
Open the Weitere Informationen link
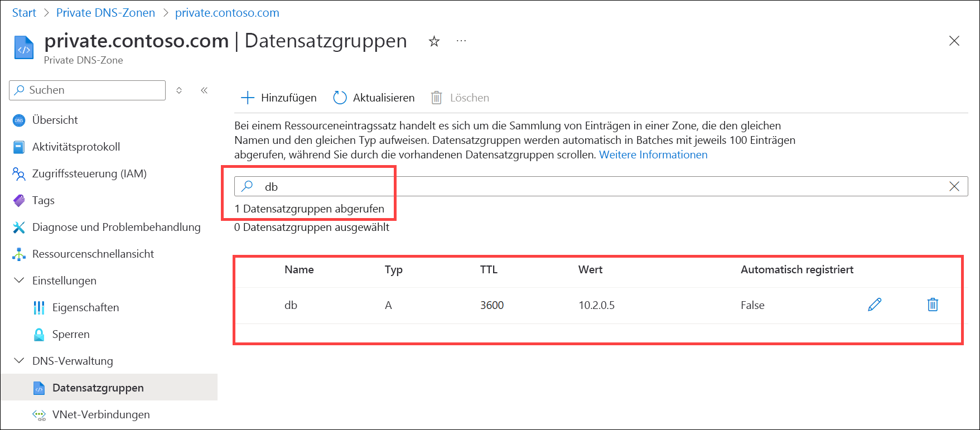tap(653, 154)
